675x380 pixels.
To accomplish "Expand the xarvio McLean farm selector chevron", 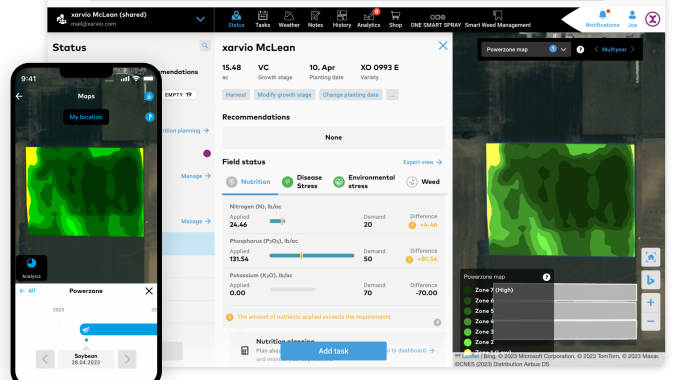I will click(200, 19).
